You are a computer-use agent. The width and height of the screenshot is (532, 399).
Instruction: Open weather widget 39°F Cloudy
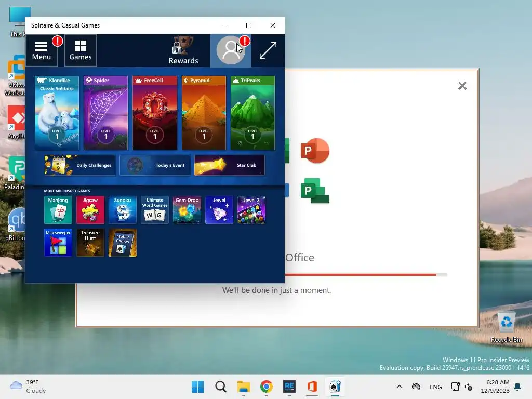(28, 387)
